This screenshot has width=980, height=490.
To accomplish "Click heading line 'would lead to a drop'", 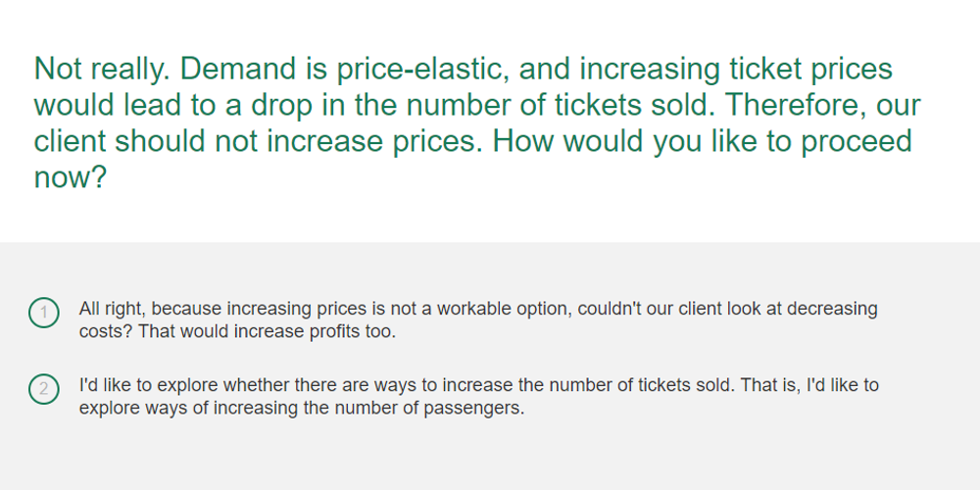I will (477, 105).
